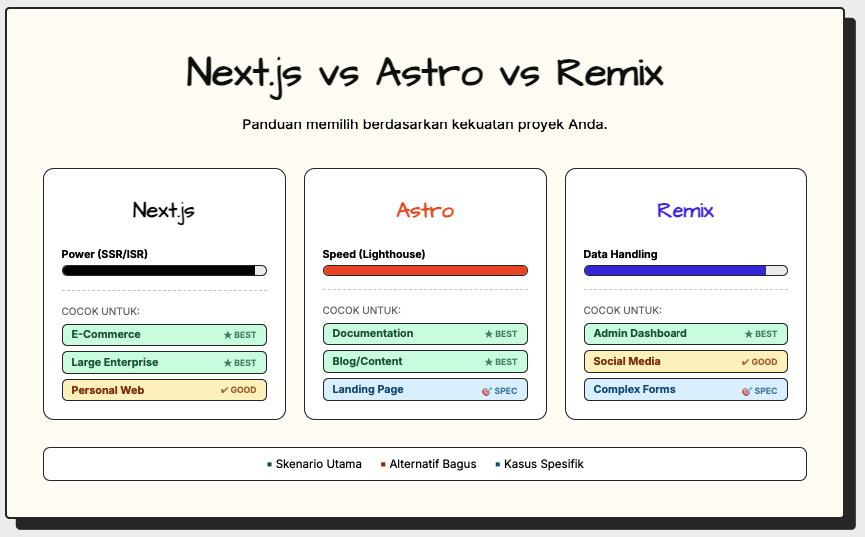Image resolution: width=865 pixels, height=537 pixels.
Task: Click the star BEST badge on Admin Dashboard
Action: (x=761, y=334)
